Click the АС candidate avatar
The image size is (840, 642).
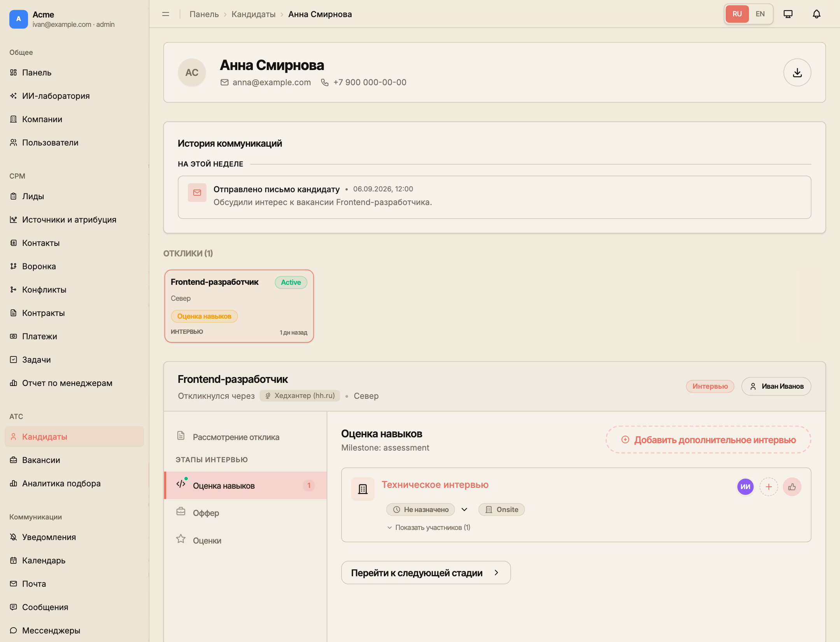192,72
